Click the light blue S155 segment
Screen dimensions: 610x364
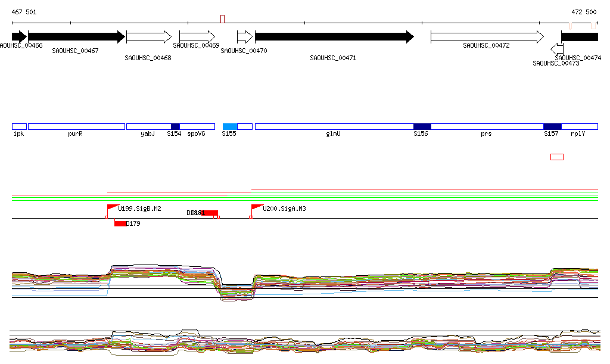[230, 126]
